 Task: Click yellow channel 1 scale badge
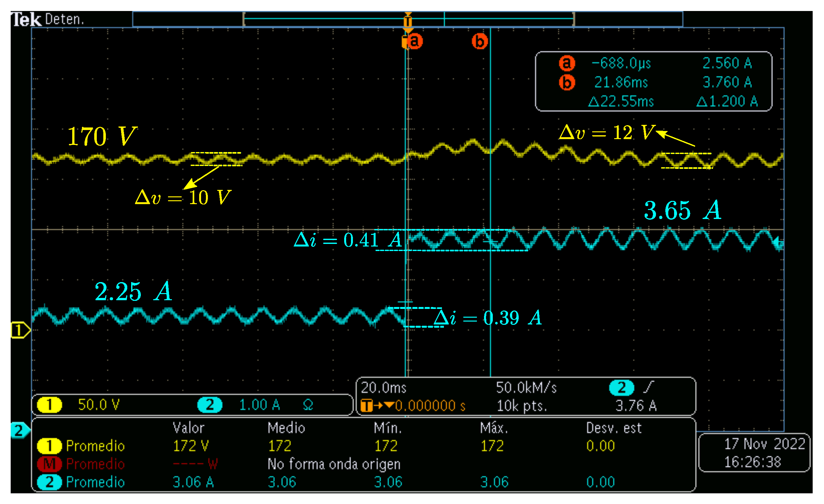pos(49,405)
